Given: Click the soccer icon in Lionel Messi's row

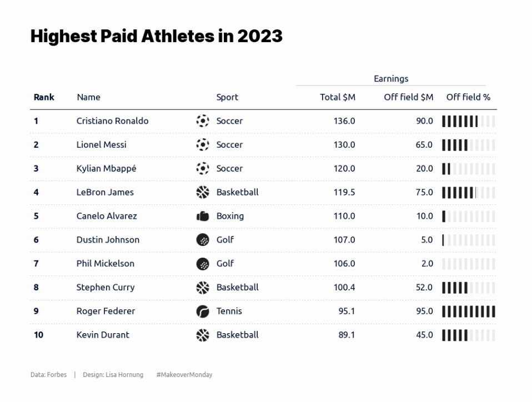Looking at the screenshot, I should (x=203, y=145).
